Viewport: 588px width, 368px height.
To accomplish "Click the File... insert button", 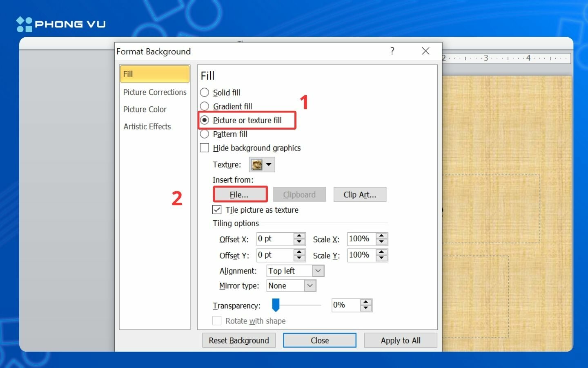I will (x=240, y=195).
